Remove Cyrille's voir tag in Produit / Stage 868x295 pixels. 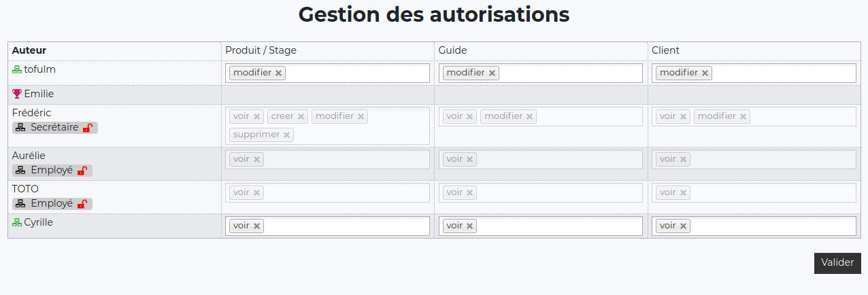tap(256, 226)
